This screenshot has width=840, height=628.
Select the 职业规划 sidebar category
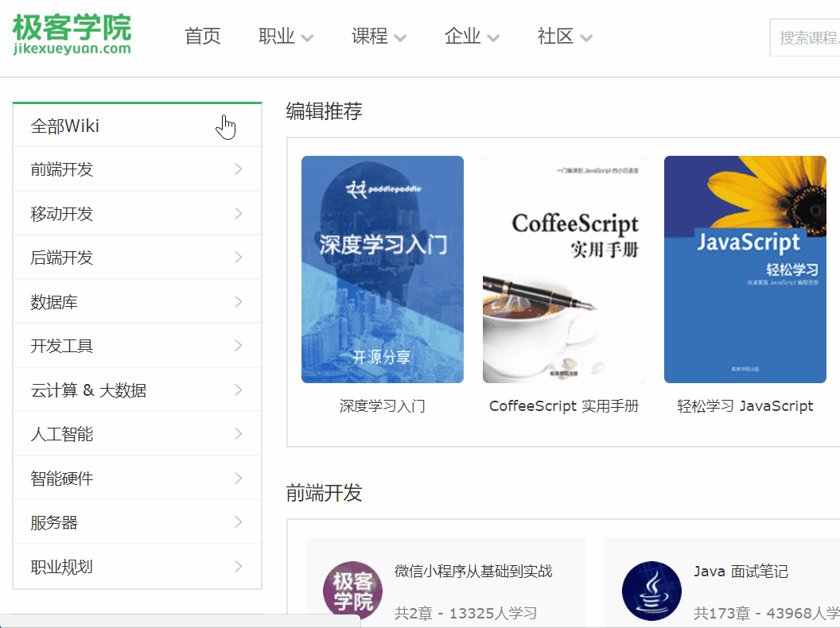137,567
